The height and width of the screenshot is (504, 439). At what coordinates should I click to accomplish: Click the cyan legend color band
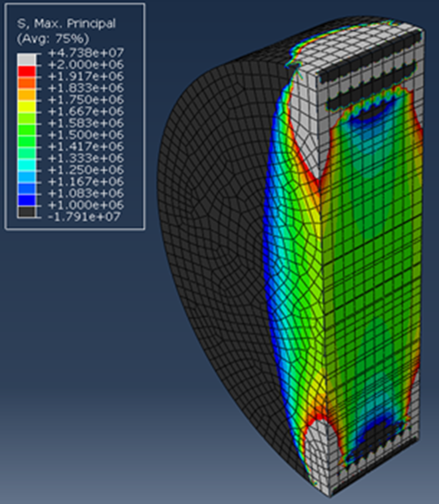26,164
